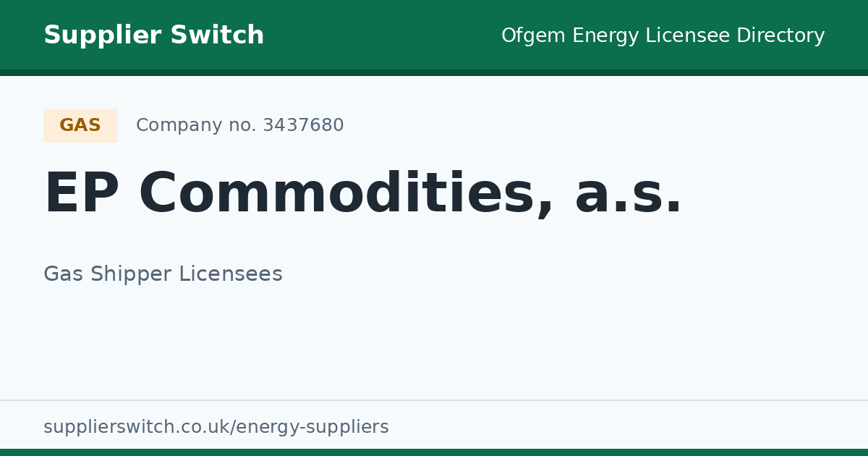Click the dark green stripe under the header
Viewport: 868px width, 456px height.
(434, 72)
